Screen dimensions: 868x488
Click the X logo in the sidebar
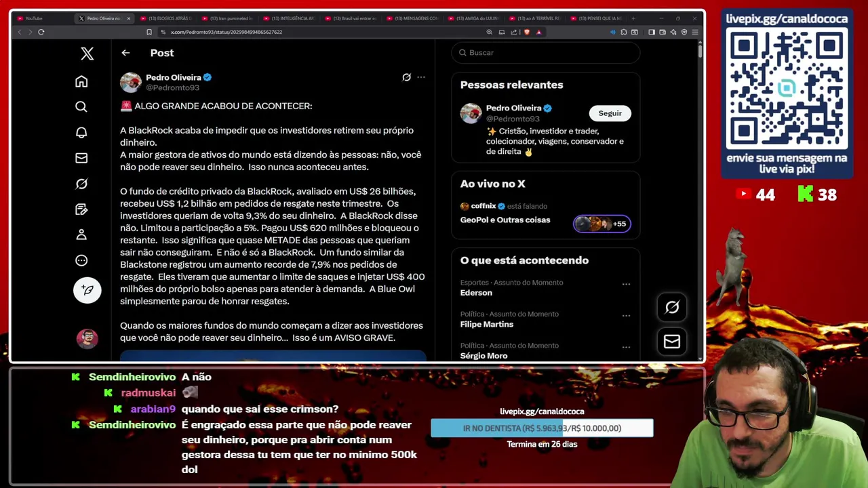[87, 54]
